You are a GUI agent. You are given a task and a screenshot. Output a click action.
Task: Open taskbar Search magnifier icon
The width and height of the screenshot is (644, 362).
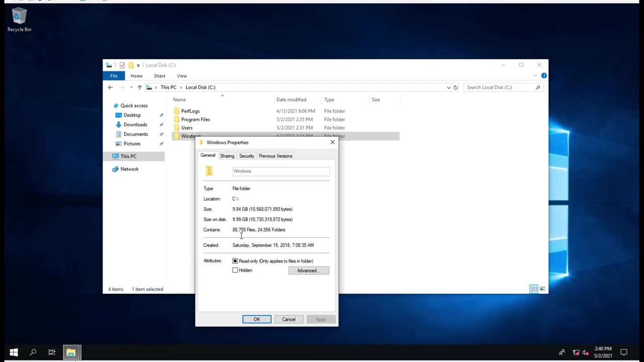pos(33,352)
